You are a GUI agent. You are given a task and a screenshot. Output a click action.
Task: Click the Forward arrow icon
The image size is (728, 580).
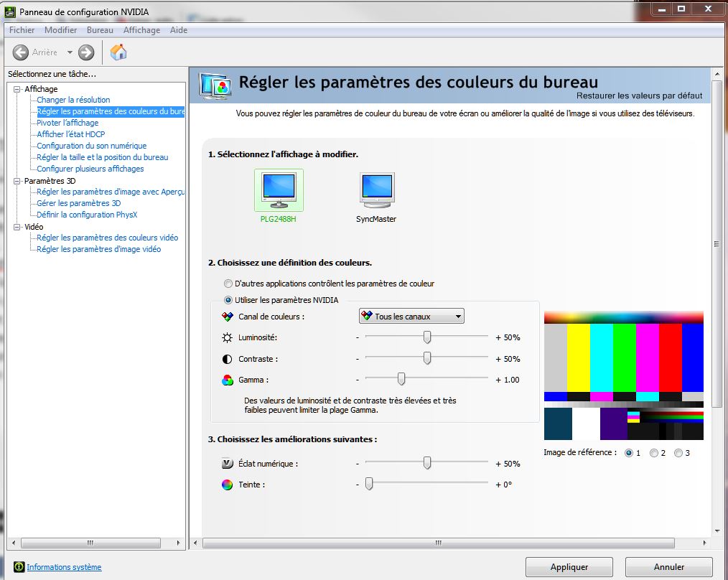[x=86, y=52]
